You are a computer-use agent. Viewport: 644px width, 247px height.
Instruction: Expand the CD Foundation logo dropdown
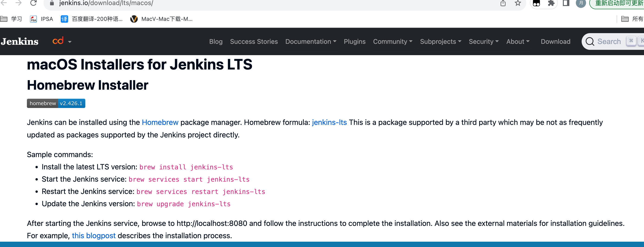pyautogui.click(x=62, y=41)
